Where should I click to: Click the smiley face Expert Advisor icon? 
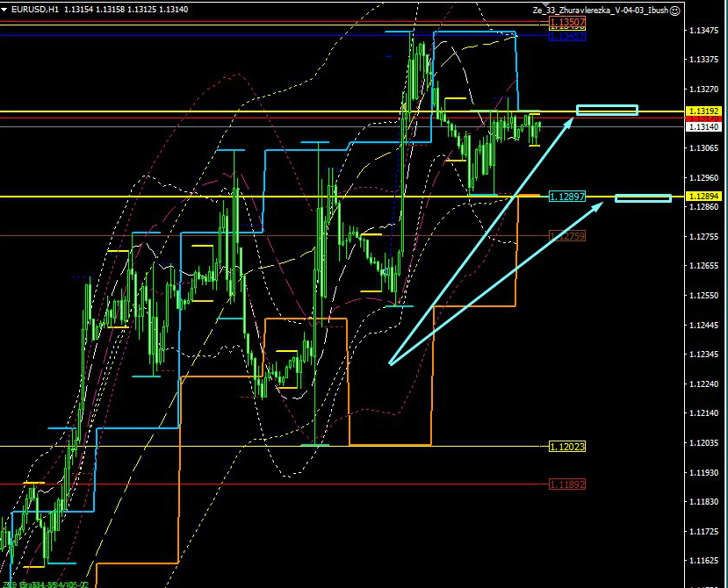(x=674, y=10)
